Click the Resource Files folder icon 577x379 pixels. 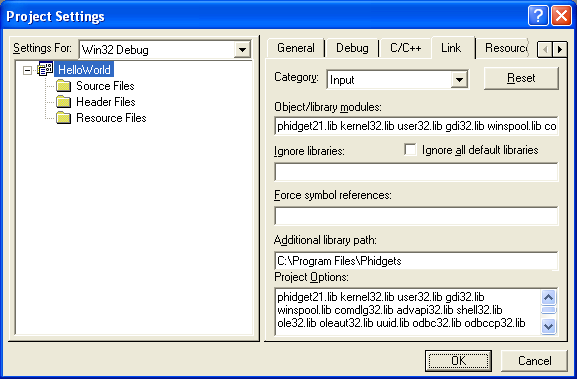click(63, 118)
